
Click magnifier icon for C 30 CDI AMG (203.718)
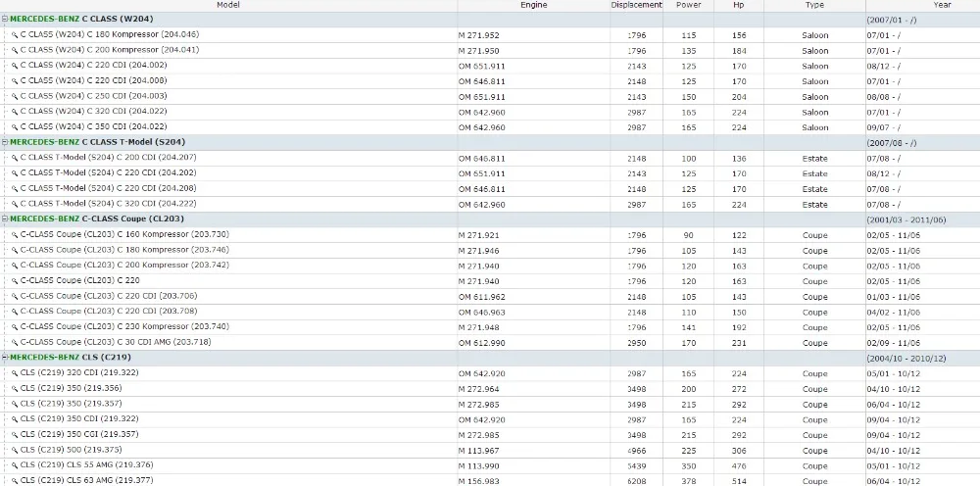click(15, 342)
